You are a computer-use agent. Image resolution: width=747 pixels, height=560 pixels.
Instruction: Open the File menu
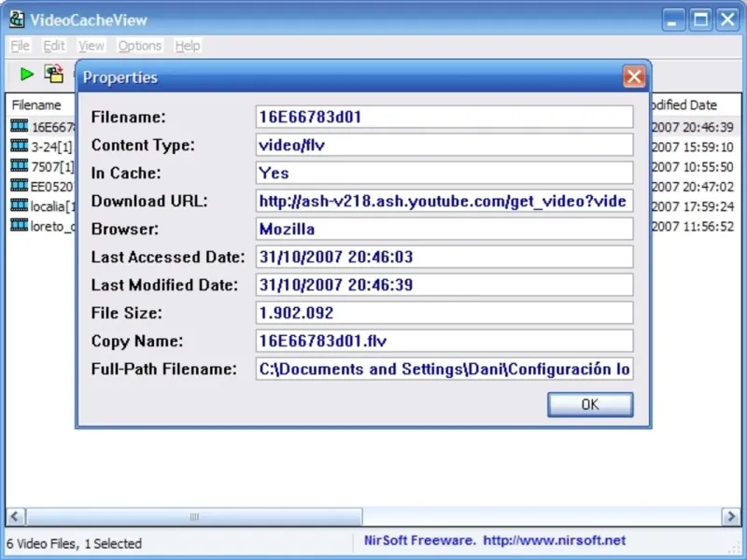pyautogui.click(x=20, y=46)
